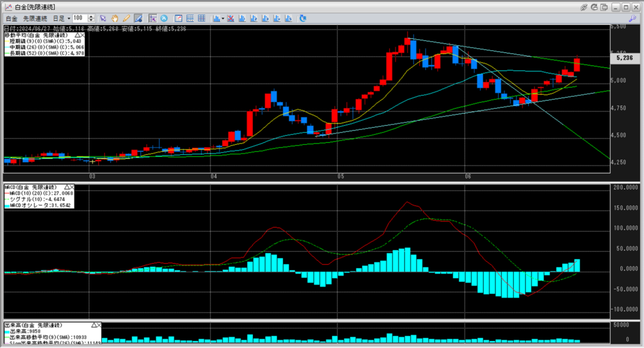Click the 白金 symbol button
The height and width of the screenshot is (348, 644).
coord(11,18)
